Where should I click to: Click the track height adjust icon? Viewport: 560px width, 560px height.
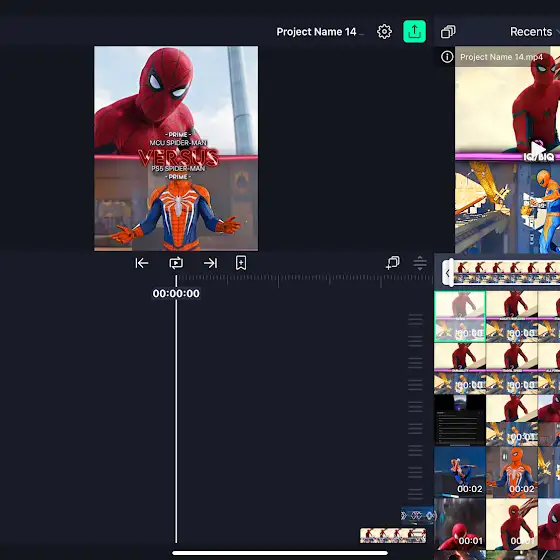click(420, 263)
